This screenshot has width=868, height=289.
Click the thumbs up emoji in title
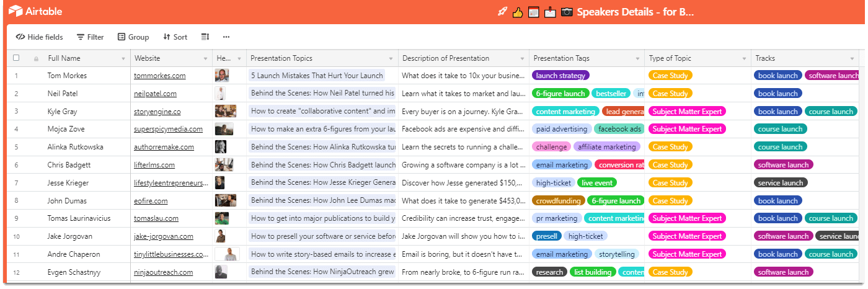[518, 12]
